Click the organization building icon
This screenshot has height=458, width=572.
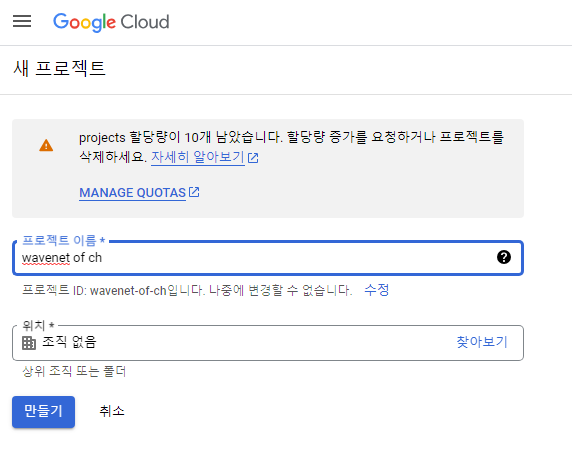[x=29, y=343]
